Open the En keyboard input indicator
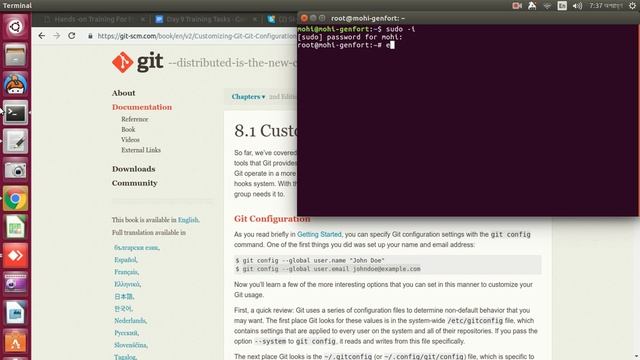Viewport: 640px width, 360px height. (x=562, y=5)
